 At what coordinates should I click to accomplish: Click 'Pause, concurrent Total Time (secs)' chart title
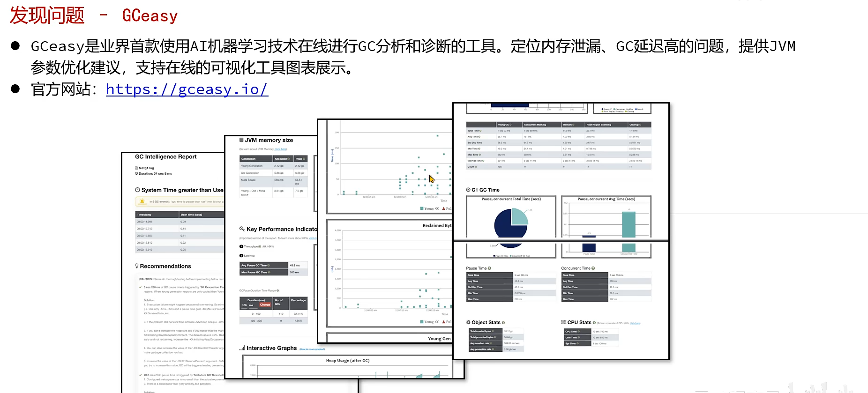click(511, 199)
